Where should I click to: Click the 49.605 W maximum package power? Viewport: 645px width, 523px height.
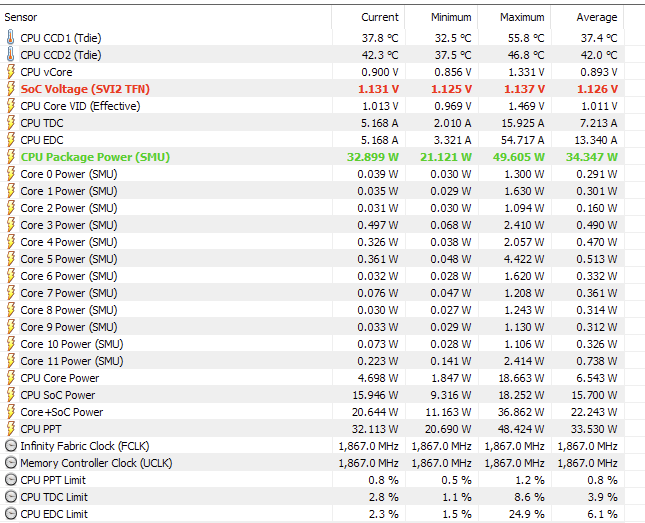click(x=519, y=157)
